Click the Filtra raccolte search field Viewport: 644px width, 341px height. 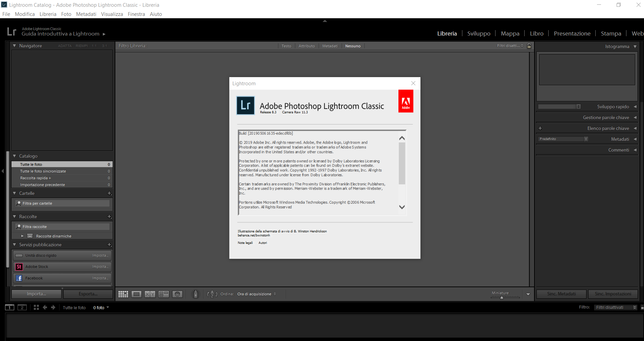pos(63,227)
